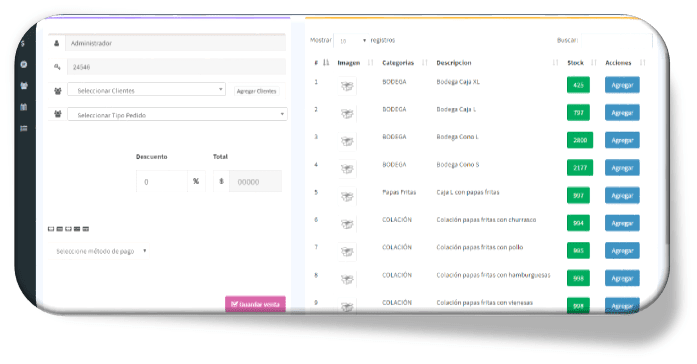Click the dollar sign addon beside Total
Screen dimensions: 697x364
click(x=221, y=181)
